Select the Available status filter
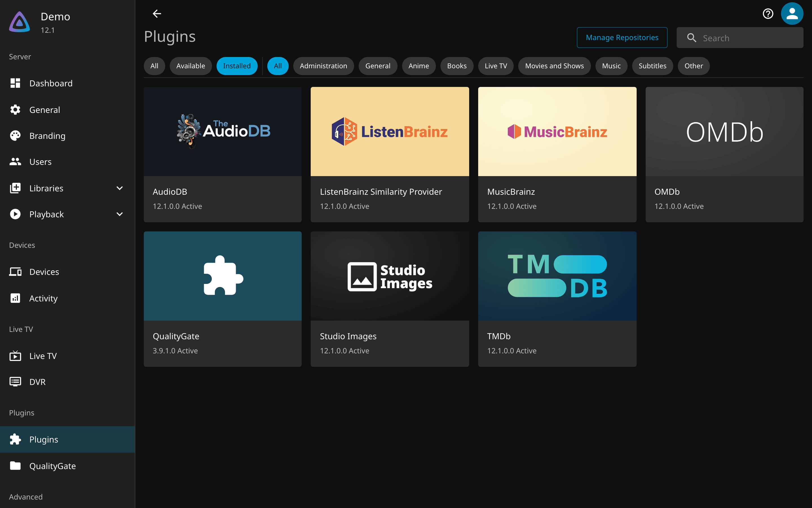Viewport: 812px width, 508px height. pos(191,66)
